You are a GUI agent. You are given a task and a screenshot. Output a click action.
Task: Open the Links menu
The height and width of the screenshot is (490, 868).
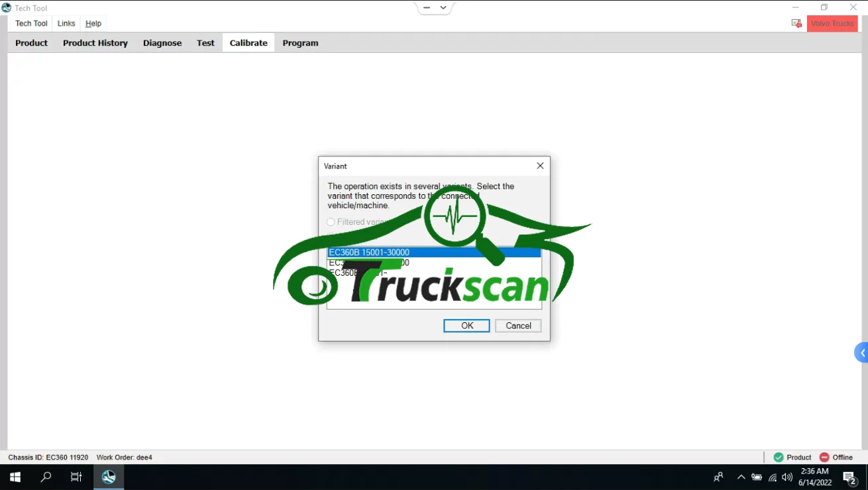coord(66,23)
